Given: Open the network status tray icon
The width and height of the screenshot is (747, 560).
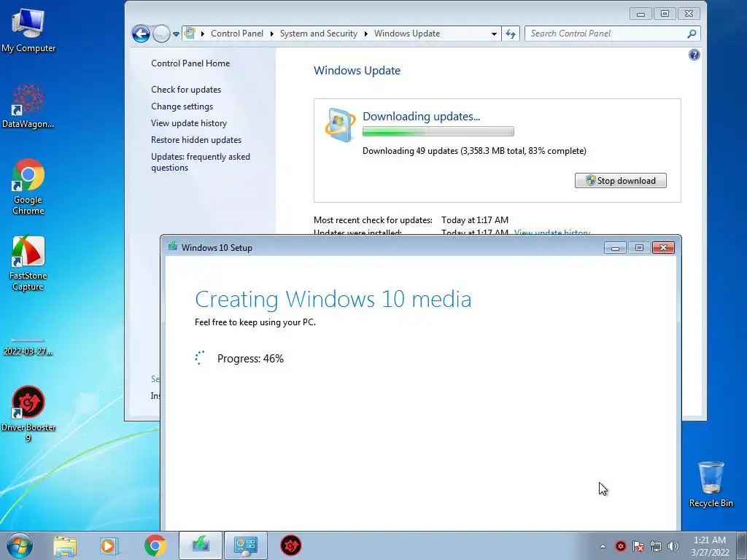Looking at the screenshot, I should point(656,546).
